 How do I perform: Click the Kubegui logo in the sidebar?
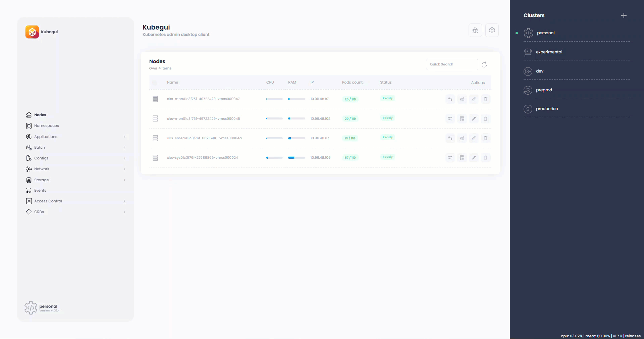32,32
